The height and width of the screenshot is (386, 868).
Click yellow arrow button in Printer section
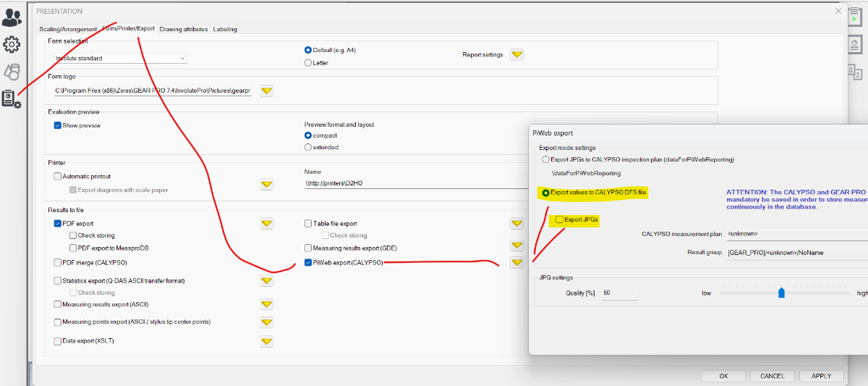click(x=266, y=184)
